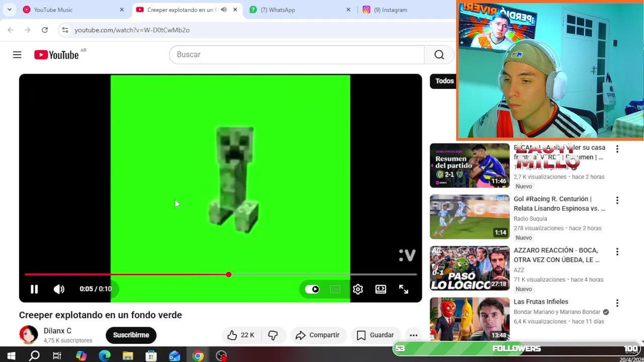Switch to the YouTube Music tab
The width and height of the screenshot is (644, 362).
73,10
